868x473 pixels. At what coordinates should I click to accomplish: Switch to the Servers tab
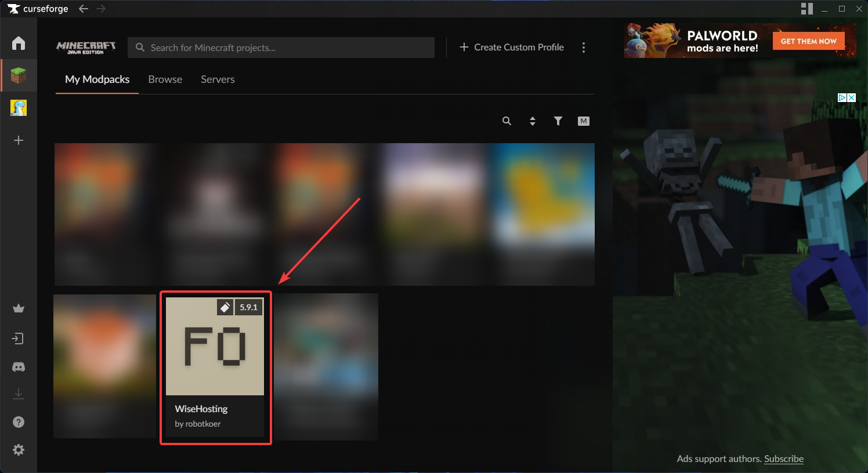[218, 79]
